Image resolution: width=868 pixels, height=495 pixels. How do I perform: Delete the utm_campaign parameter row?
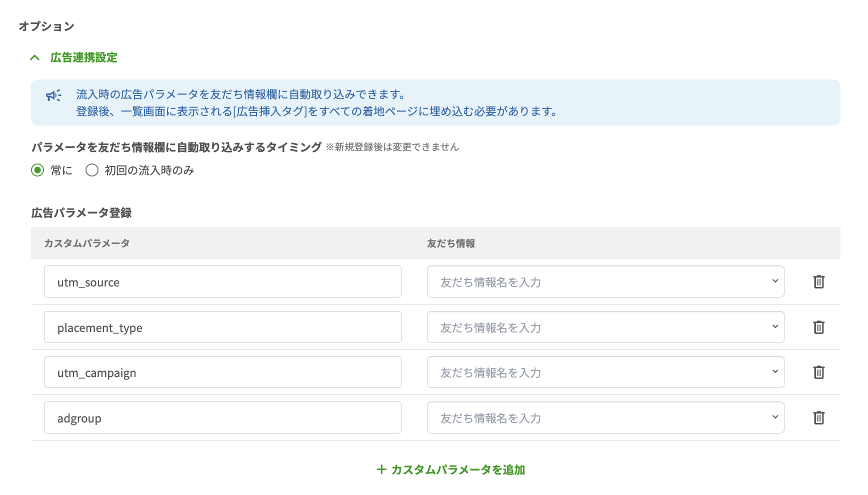(x=819, y=372)
